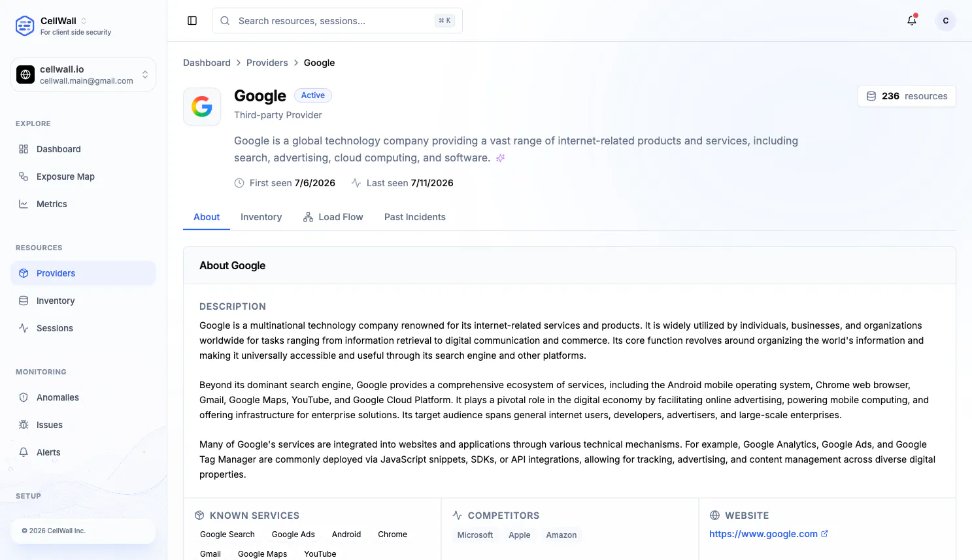Open the user avatar menu
This screenshot has height=560, width=972.
tap(946, 21)
